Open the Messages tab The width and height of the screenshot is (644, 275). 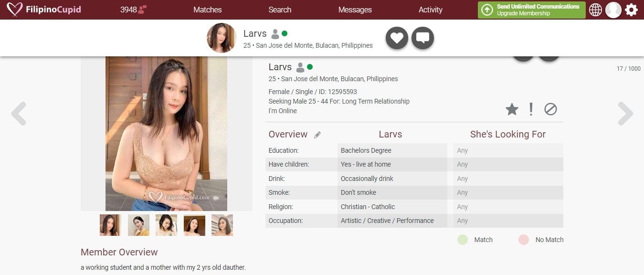click(x=355, y=10)
